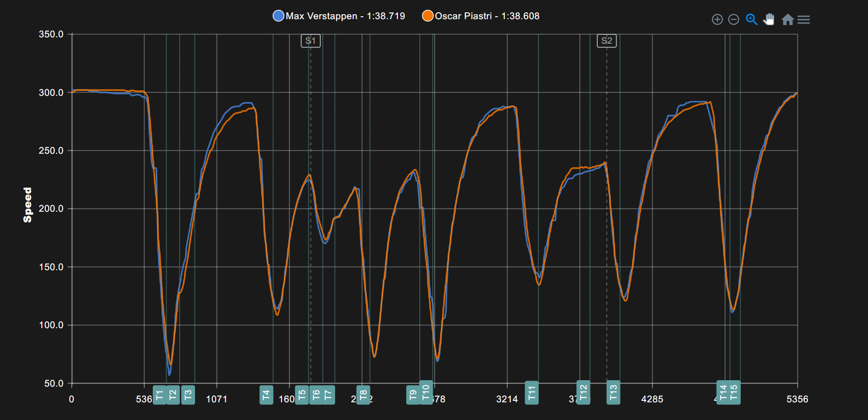This screenshot has height=420, width=868.
Task: Activate the selection zoom magnifier tool
Action: click(752, 20)
